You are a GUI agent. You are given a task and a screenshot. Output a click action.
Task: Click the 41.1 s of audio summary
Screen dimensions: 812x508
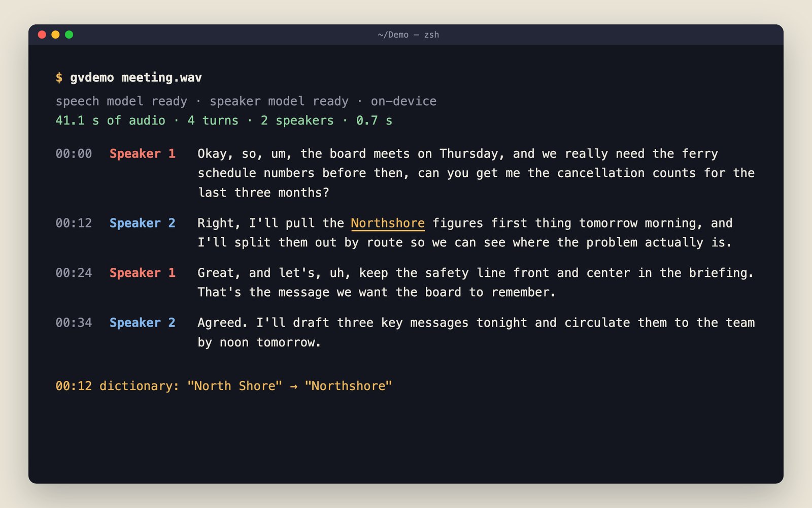pyautogui.click(x=110, y=120)
